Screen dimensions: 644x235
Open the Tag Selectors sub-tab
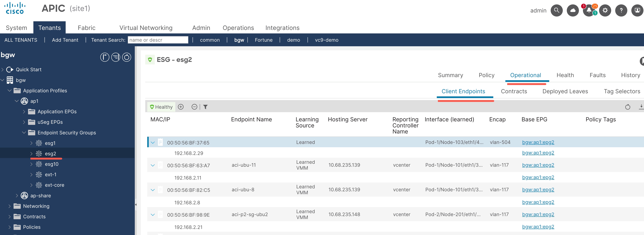point(622,91)
